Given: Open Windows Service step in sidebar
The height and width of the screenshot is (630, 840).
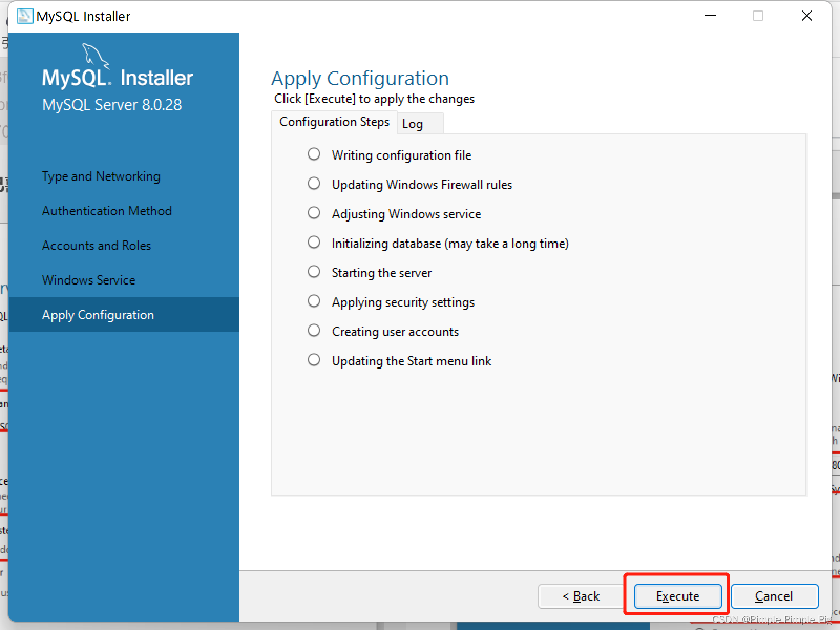Looking at the screenshot, I should point(89,280).
